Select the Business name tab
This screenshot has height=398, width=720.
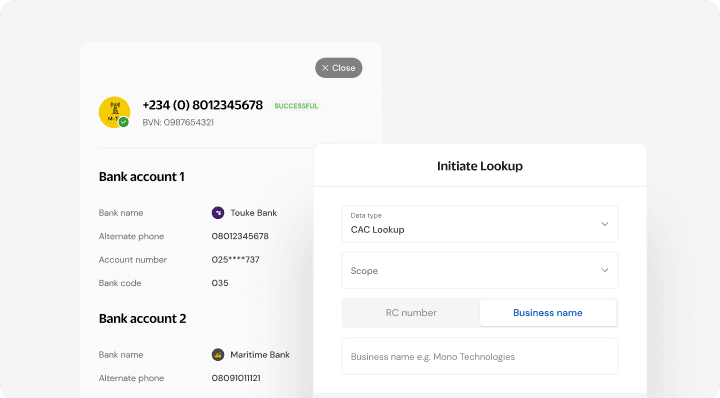[x=548, y=313]
